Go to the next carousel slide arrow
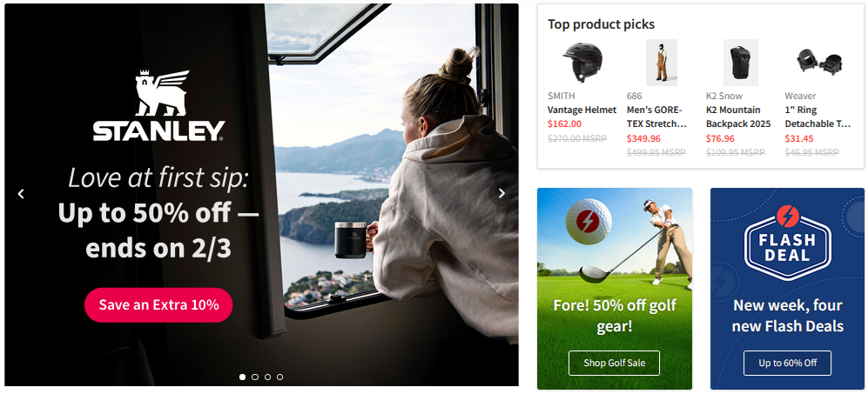 pyautogui.click(x=501, y=193)
